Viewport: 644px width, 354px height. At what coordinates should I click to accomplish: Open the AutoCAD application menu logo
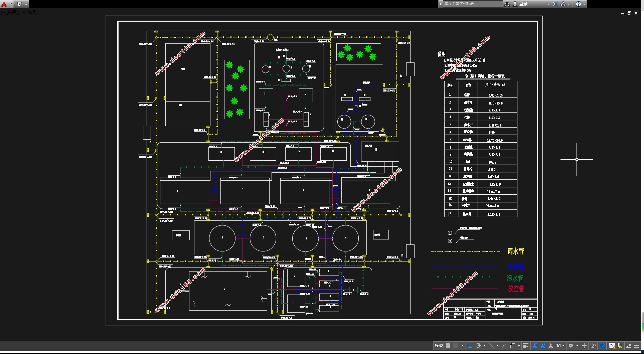(4, 4)
